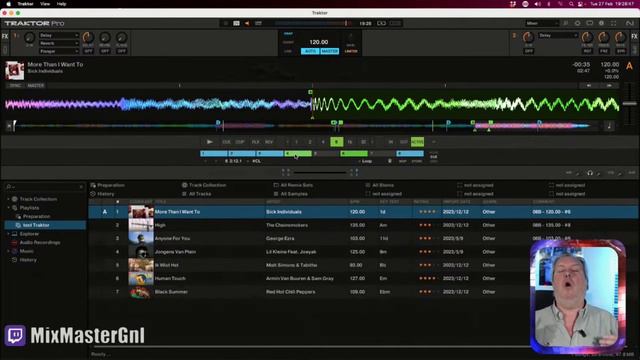Set loop size to 16 beats
The height and width of the screenshot is (360, 640).
[x=350, y=142]
